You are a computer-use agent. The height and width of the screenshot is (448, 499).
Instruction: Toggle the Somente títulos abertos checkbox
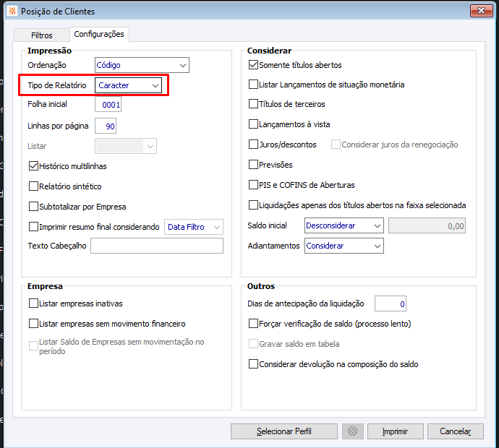pos(254,65)
